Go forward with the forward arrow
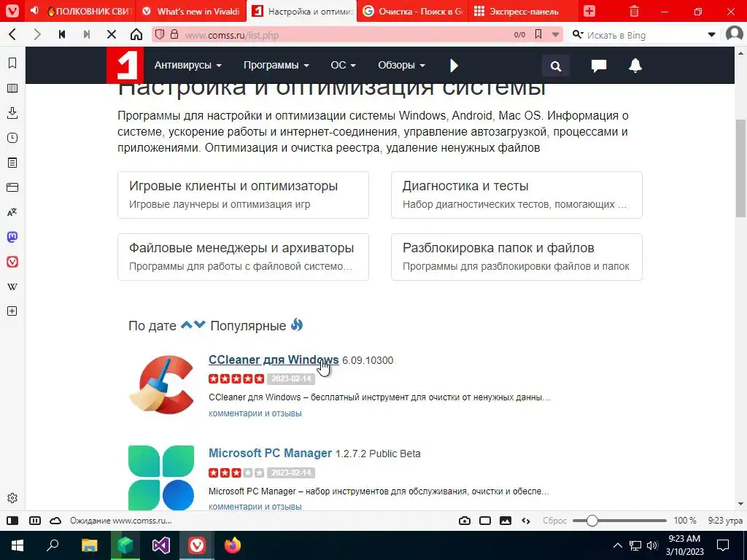 click(37, 35)
